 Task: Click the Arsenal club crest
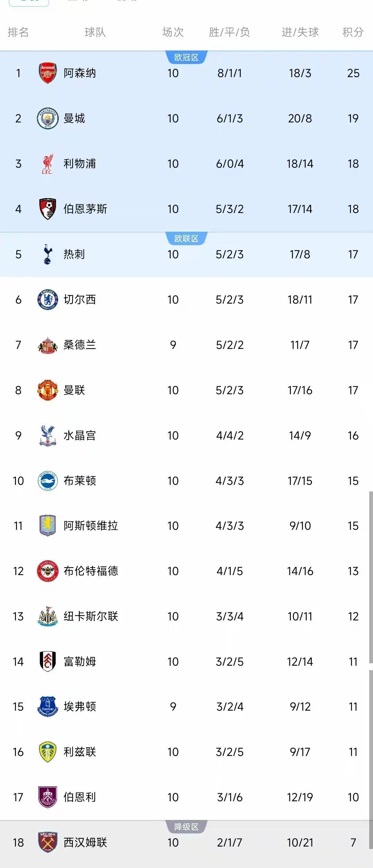48,73
